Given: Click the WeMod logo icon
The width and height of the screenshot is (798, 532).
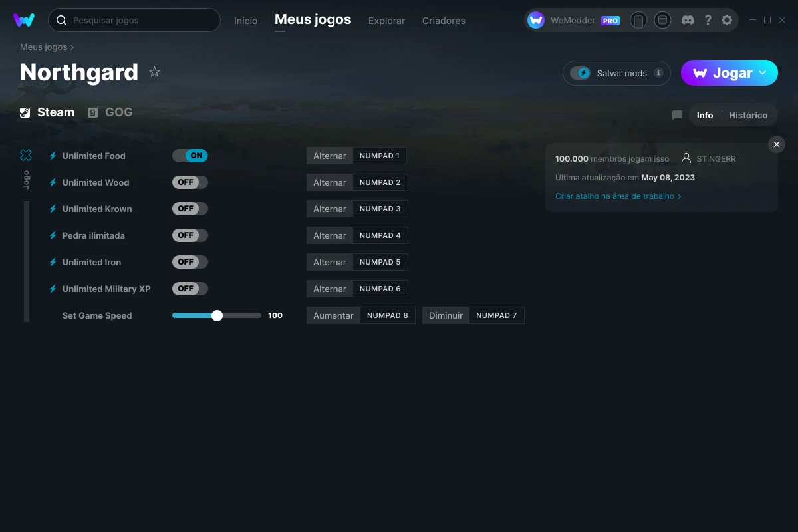Looking at the screenshot, I should tap(24, 20).
